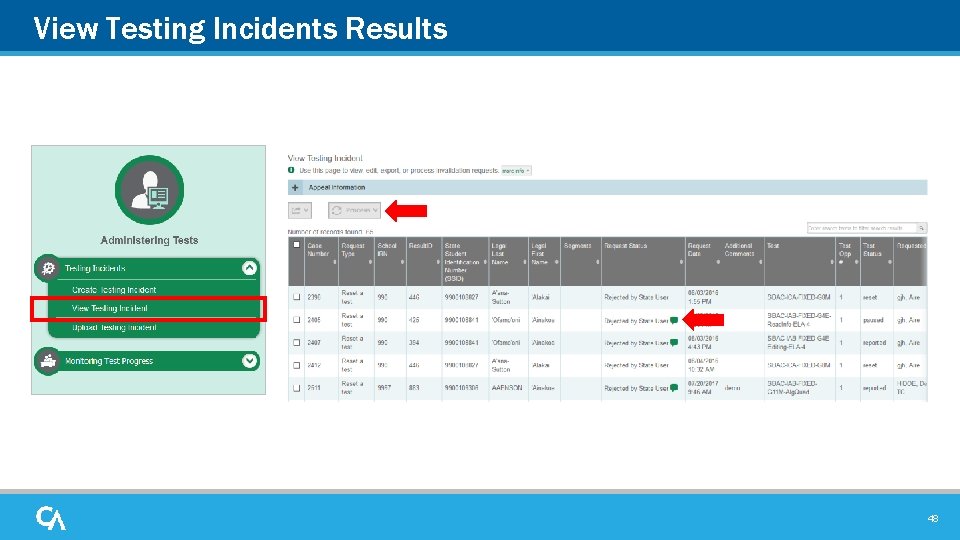Click the green info icon beside page description
Screen dimensions: 960x540
click(291, 170)
